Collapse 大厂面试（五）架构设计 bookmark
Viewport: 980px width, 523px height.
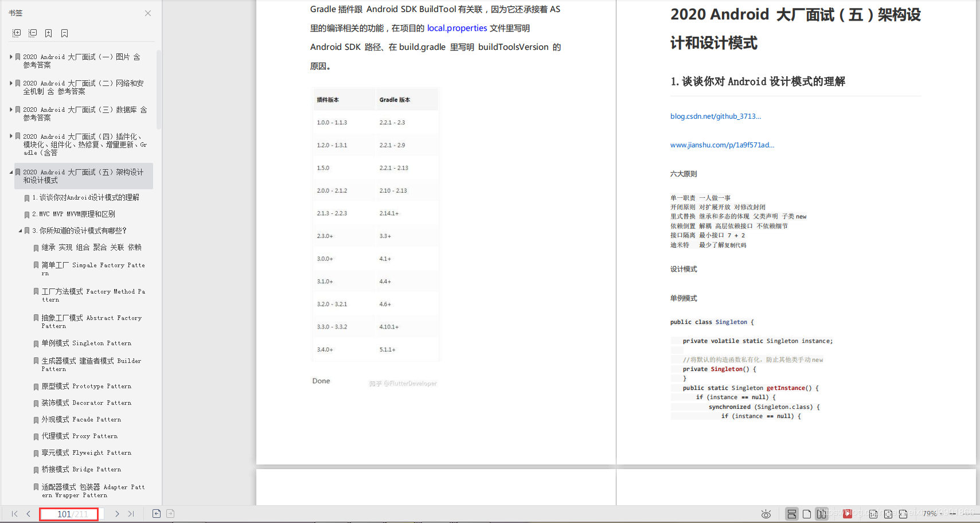11,172
